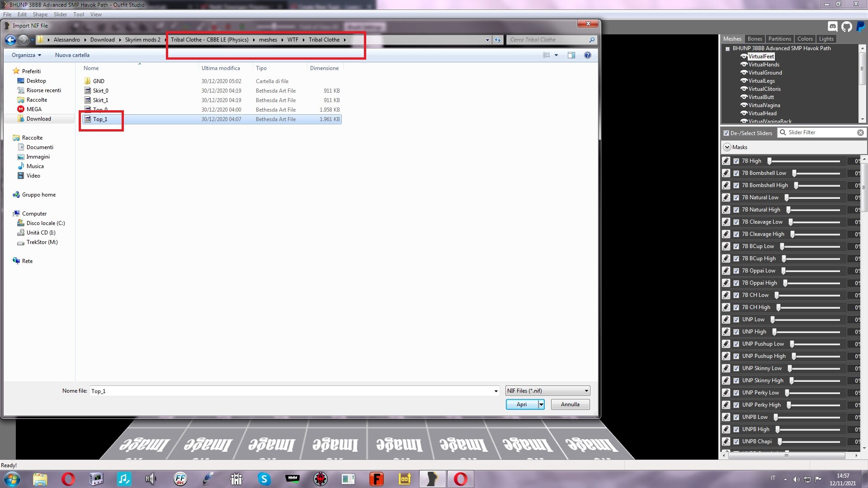
Task: Click edit pencil icon for UNP Pushup High
Action: pos(726,356)
